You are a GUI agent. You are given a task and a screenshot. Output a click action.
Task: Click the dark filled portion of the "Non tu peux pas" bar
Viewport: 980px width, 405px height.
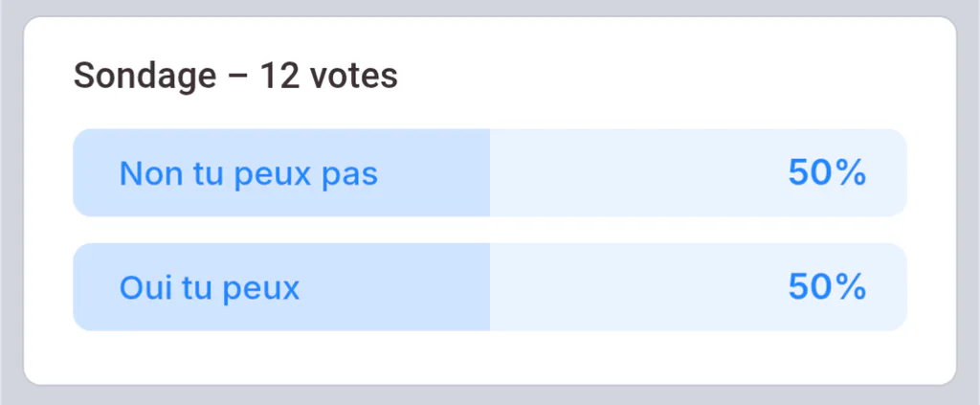click(281, 172)
